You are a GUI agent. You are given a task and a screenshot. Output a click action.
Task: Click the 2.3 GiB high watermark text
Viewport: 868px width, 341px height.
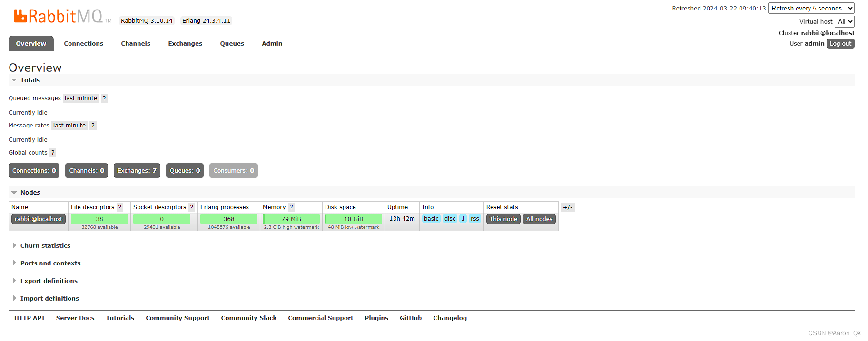tap(291, 227)
